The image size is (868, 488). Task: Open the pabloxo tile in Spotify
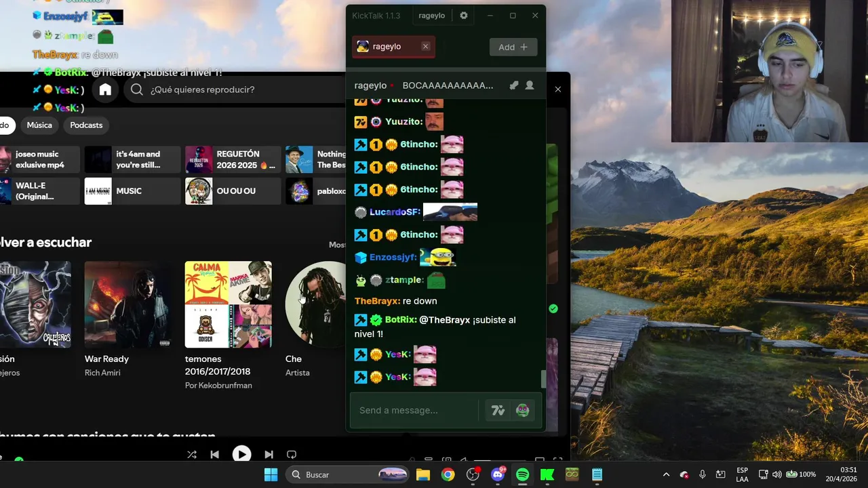pyautogui.click(x=316, y=191)
